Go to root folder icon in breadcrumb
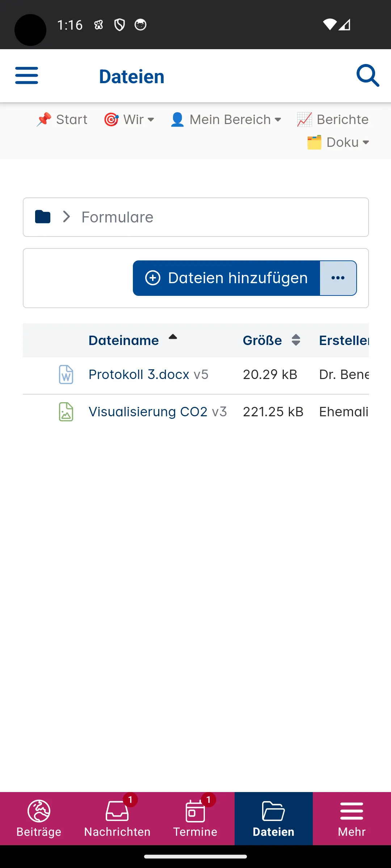 [43, 217]
